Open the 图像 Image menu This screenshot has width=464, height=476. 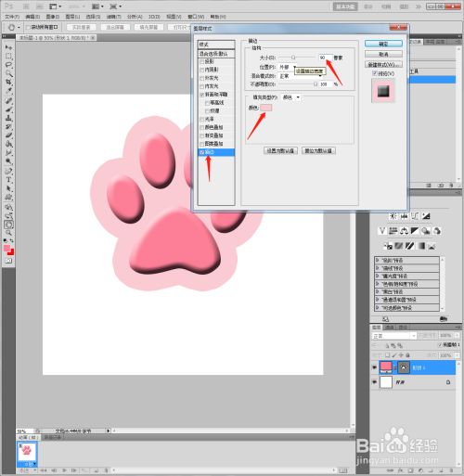tap(53, 17)
